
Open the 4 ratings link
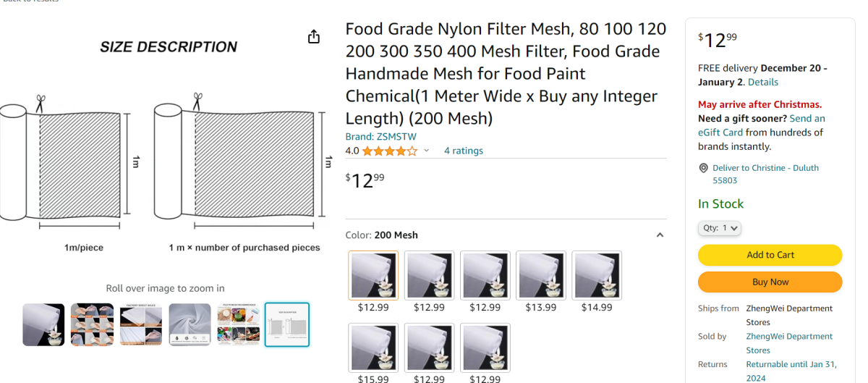(464, 151)
